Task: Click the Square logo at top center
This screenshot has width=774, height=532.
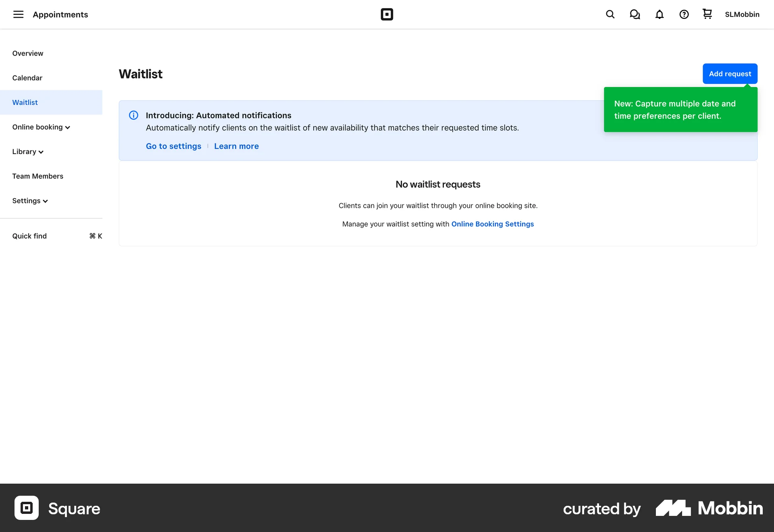Action: pos(387,14)
